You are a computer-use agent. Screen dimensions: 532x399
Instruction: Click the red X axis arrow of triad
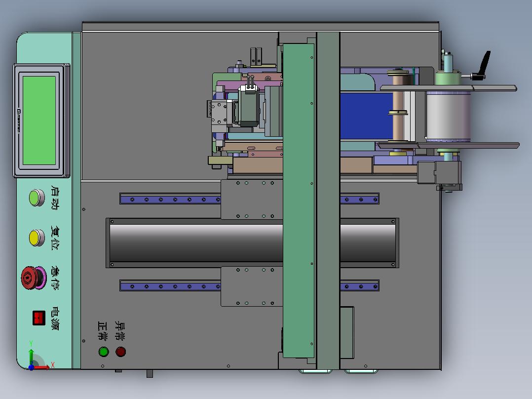click(42, 367)
